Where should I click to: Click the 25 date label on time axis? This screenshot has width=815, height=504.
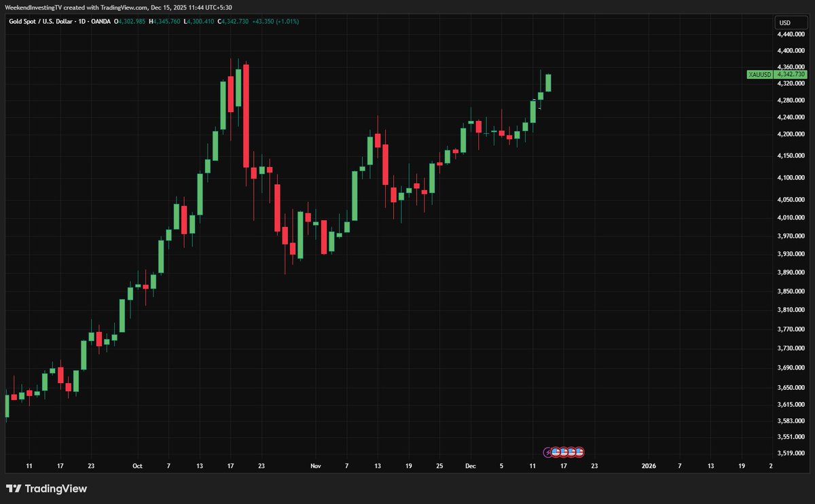(x=439, y=467)
